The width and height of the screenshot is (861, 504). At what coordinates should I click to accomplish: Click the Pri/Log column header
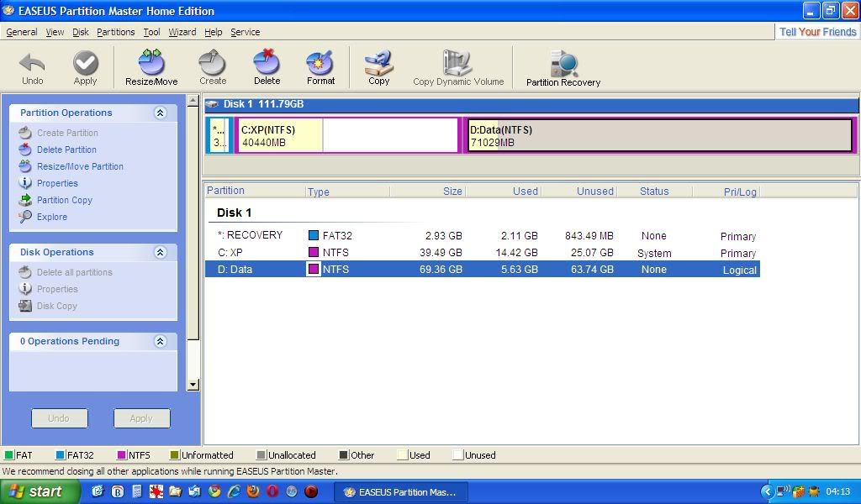click(726, 191)
